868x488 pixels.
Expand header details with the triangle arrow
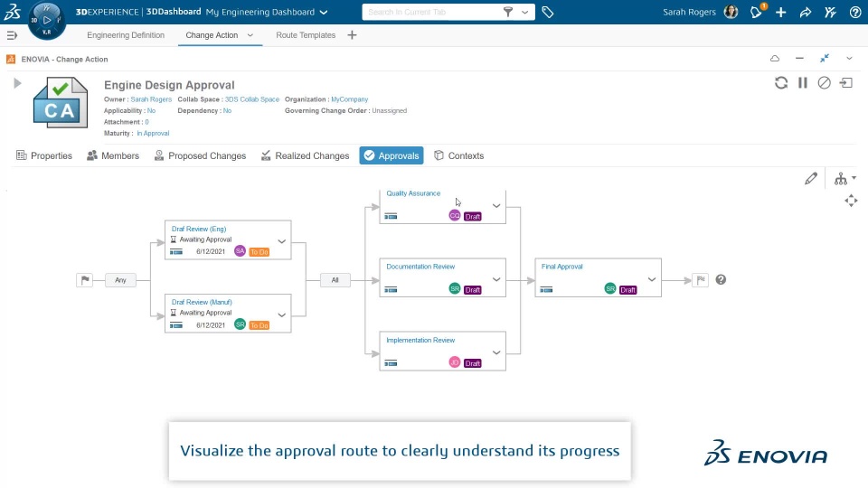click(x=17, y=83)
